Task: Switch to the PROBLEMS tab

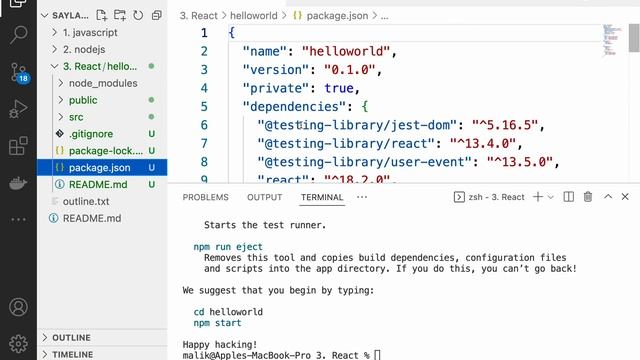Action: pos(205,198)
